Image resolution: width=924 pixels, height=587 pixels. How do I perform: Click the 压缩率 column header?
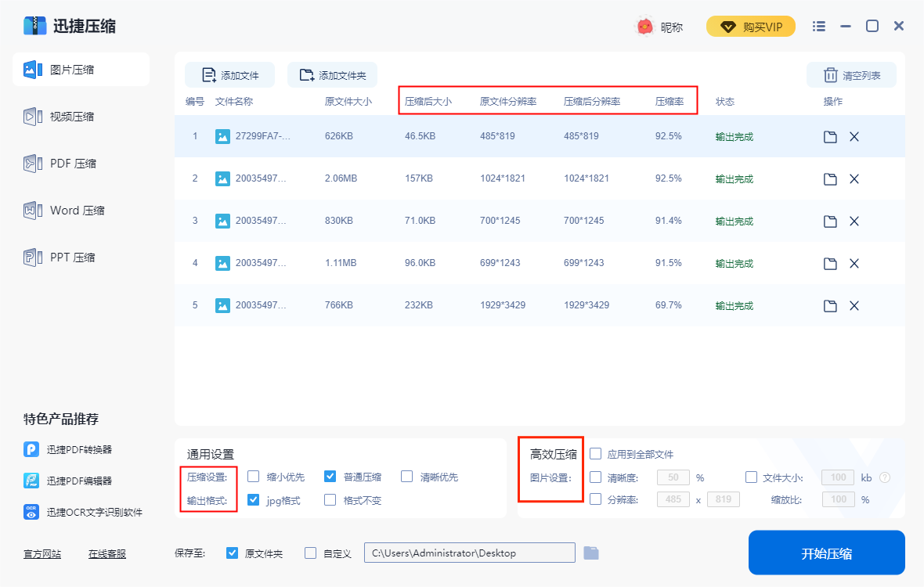[x=670, y=101]
